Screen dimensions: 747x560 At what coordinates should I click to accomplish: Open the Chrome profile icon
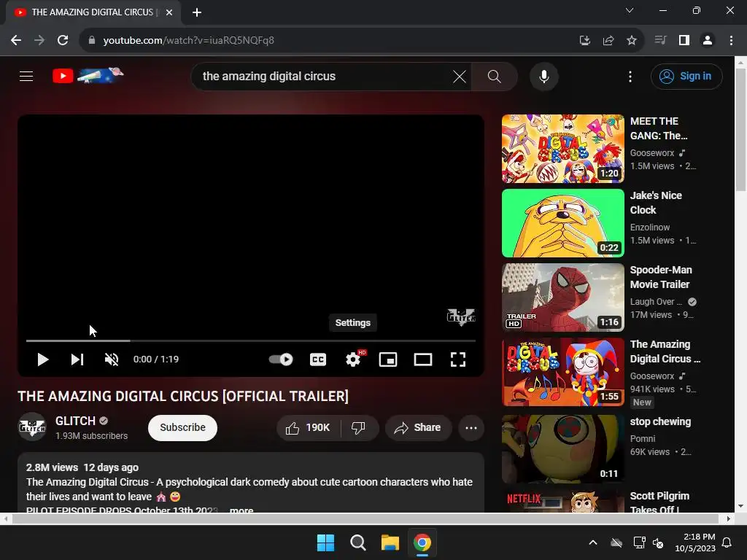click(708, 41)
